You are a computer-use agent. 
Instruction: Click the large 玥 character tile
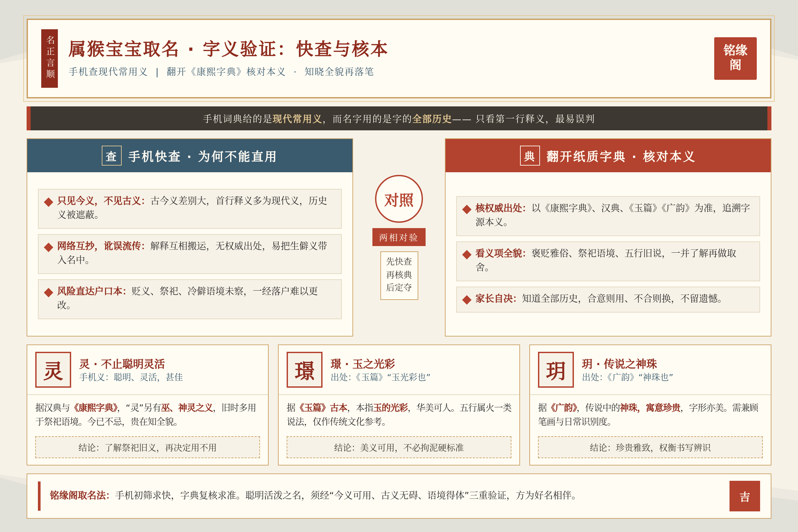point(556,369)
